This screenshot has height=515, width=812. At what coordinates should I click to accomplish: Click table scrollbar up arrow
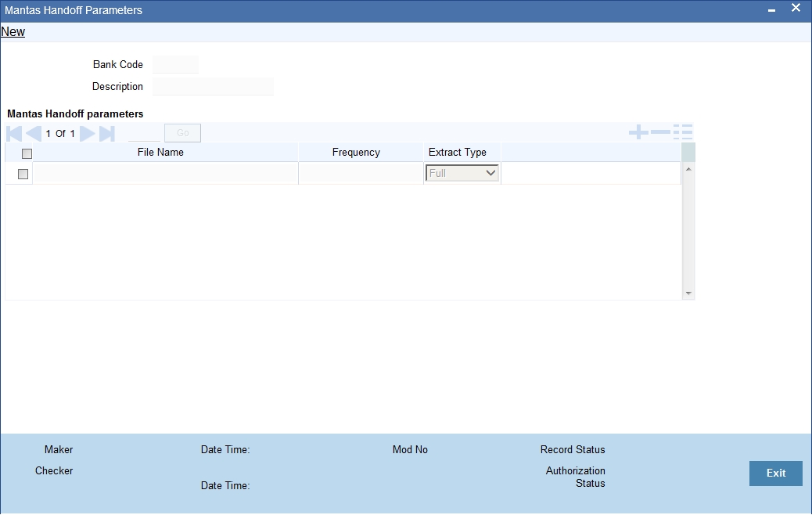(688, 169)
